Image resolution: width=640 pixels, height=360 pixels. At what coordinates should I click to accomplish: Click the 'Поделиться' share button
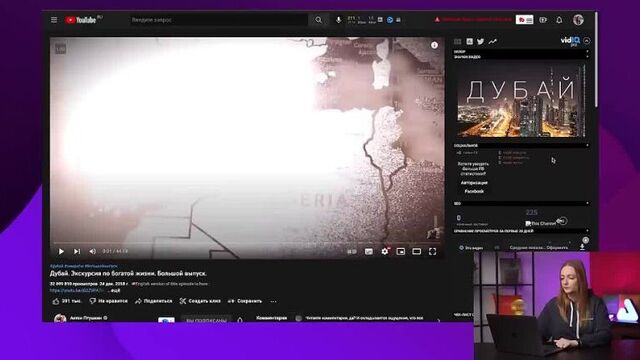click(x=153, y=301)
